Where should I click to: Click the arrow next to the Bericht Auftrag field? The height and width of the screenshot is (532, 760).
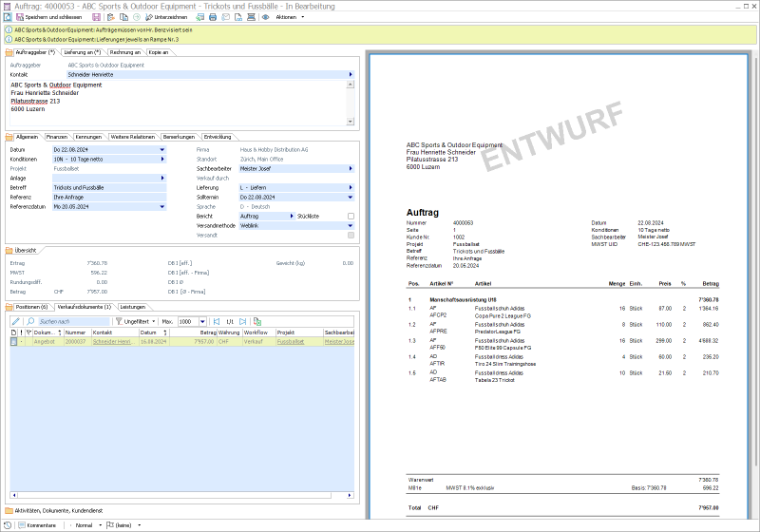click(x=292, y=216)
